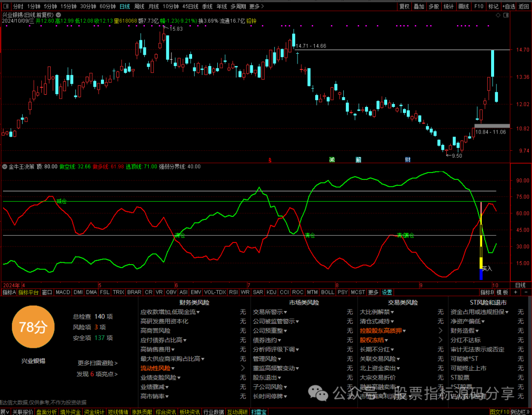
Task: Click the +自选 button
Action: click(508, 6)
